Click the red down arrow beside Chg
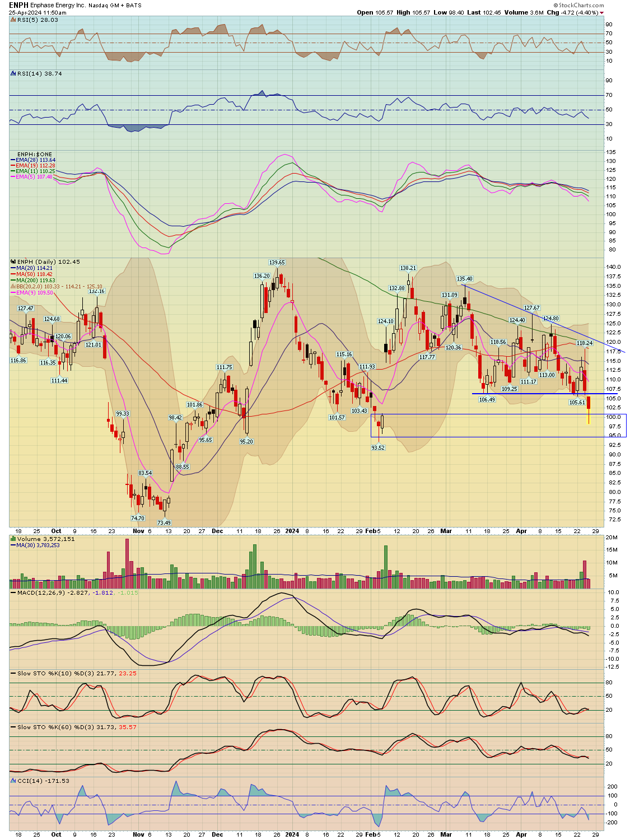 click(x=602, y=12)
